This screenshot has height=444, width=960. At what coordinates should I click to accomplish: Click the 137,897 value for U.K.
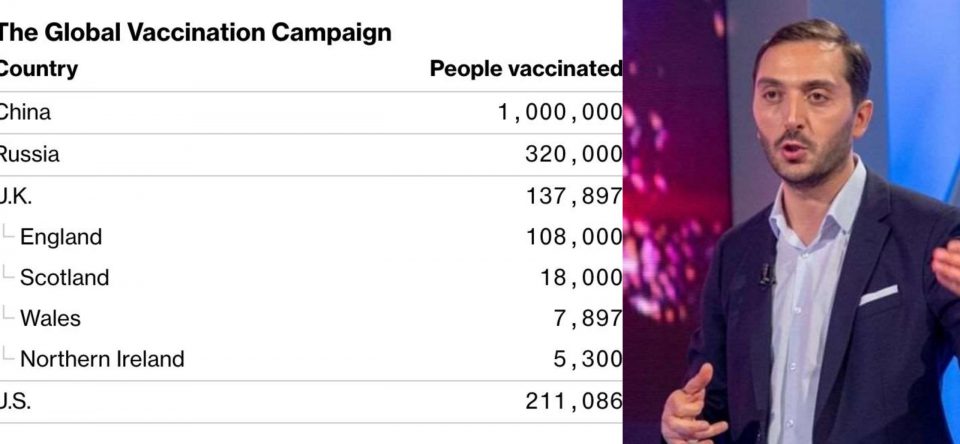(574, 197)
